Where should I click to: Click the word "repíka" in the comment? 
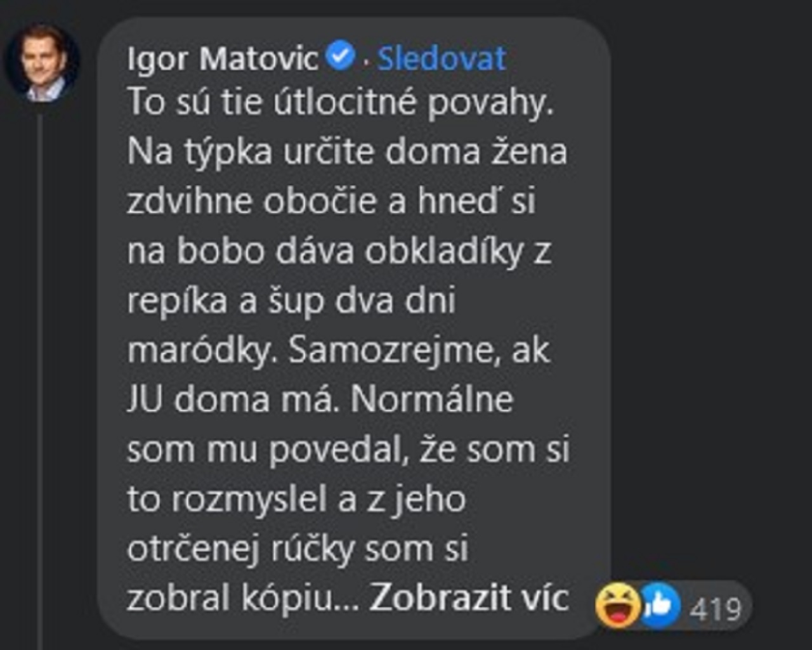(x=177, y=301)
